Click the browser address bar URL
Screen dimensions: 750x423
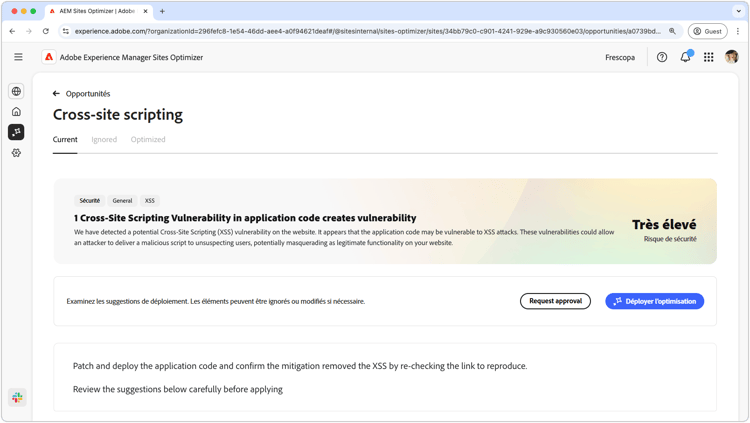tap(367, 31)
